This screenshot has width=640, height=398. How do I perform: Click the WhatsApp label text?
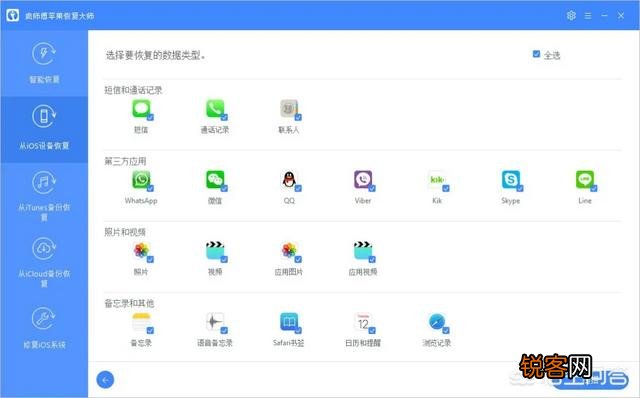(x=141, y=200)
